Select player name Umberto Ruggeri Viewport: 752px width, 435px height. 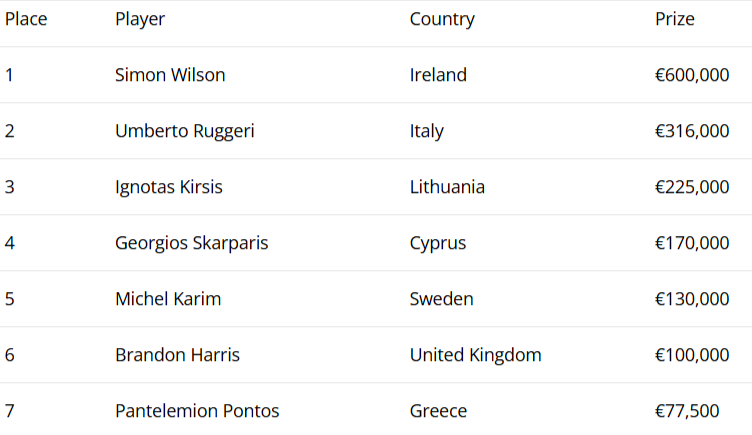184,131
